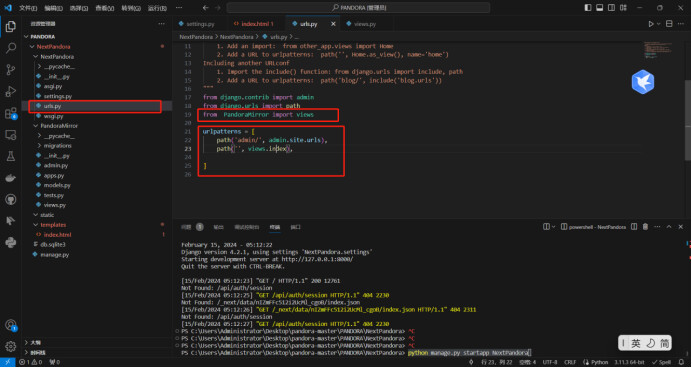Kill terminal with the trash icon
692x368 pixels.
(x=645, y=227)
